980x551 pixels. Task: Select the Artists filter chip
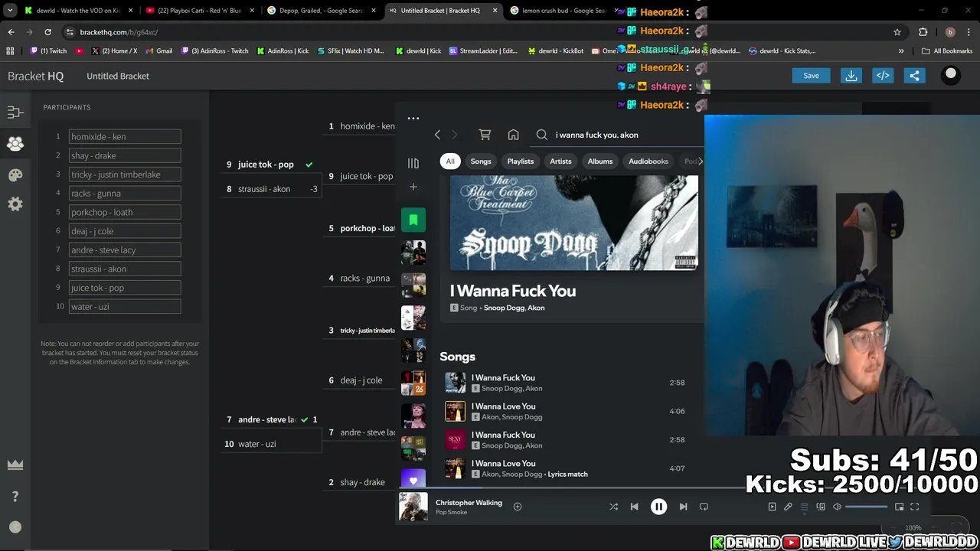point(560,161)
